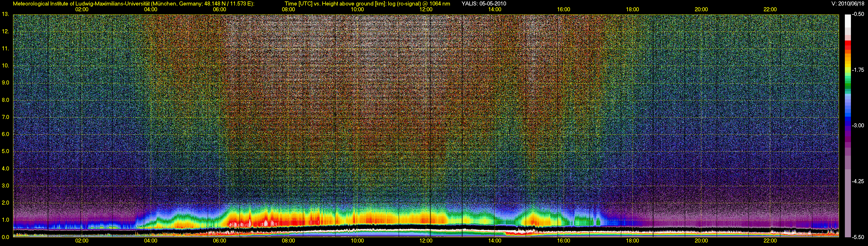Click the -4.25 value on the color scale
Image resolution: width=868 pixels, height=246 pixels.
(858, 181)
